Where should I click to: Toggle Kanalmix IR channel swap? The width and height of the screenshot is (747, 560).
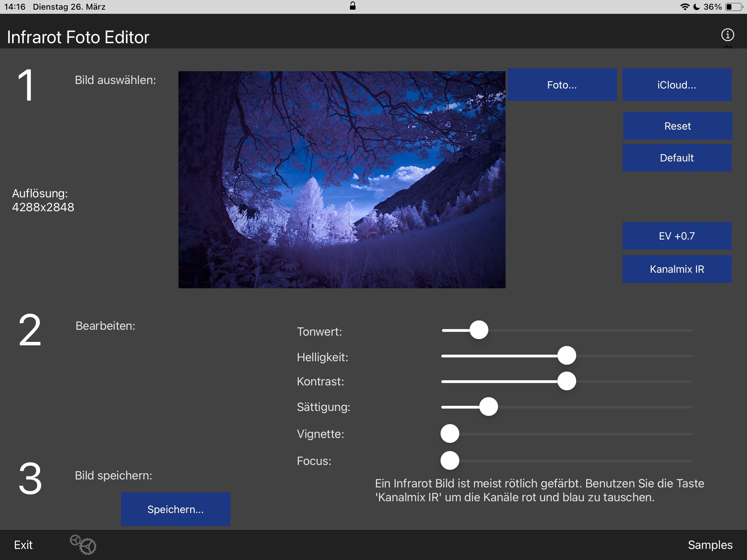(x=677, y=269)
